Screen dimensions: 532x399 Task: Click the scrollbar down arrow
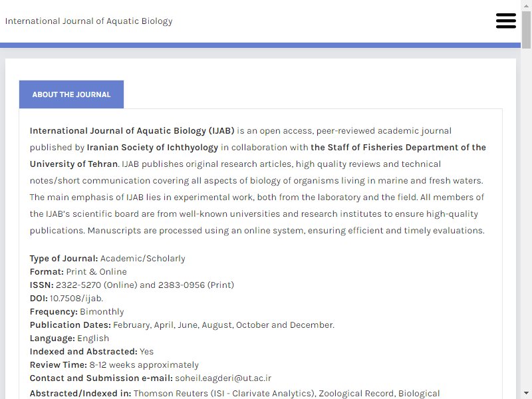pyautogui.click(x=526, y=394)
